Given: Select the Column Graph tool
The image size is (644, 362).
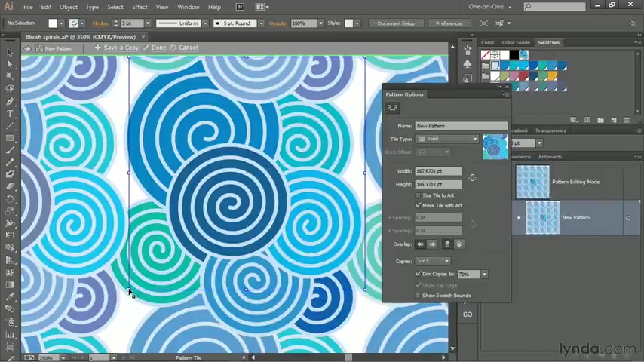Looking at the screenshot, I should tap(10, 334).
